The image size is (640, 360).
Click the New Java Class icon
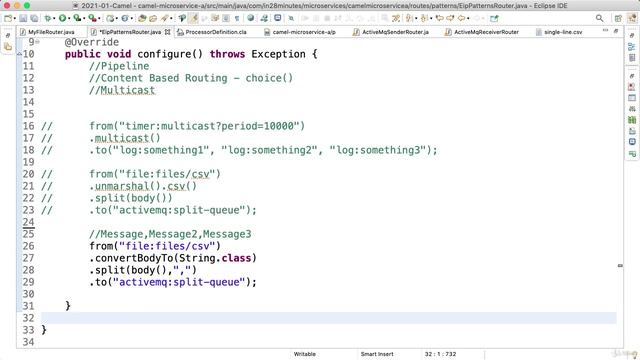click(124, 18)
